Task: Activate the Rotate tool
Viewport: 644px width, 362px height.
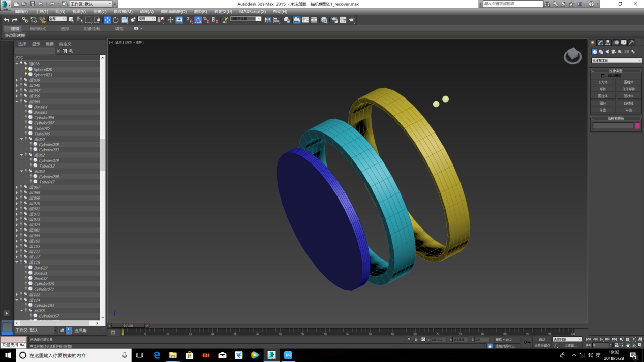Action: pyautogui.click(x=116, y=20)
